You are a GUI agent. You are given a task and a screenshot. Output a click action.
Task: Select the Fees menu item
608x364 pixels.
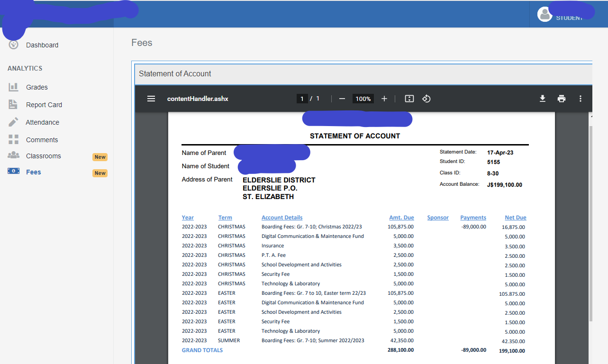(34, 172)
